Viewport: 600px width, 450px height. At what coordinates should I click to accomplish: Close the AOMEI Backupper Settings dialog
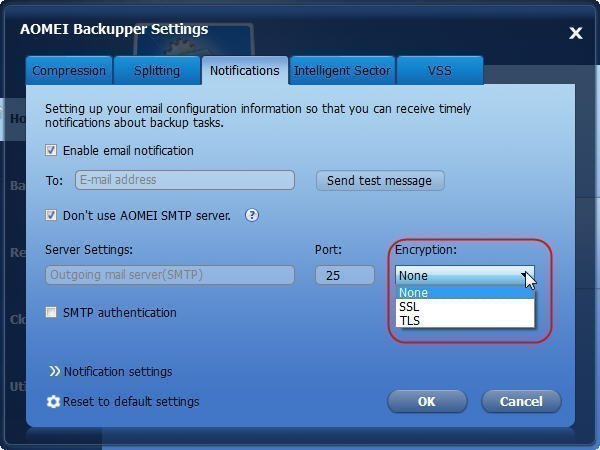575,33
